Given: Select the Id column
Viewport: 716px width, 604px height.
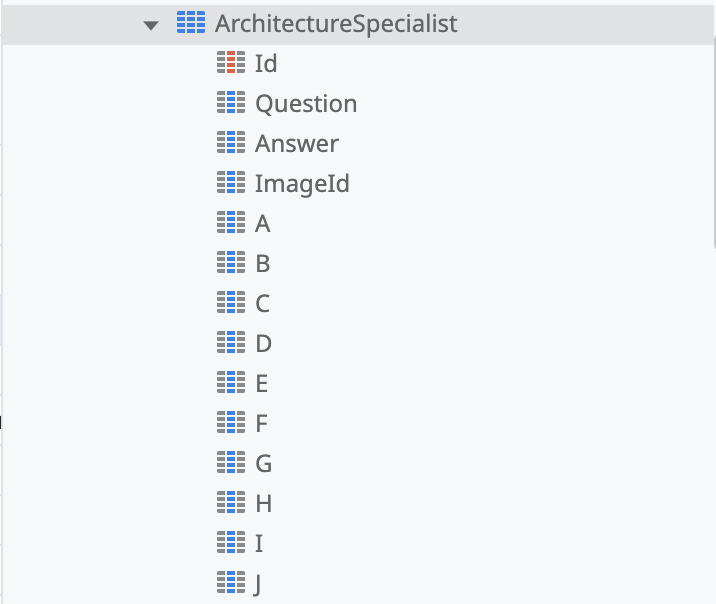Looking at the screenshot, I should coord(266,64).
